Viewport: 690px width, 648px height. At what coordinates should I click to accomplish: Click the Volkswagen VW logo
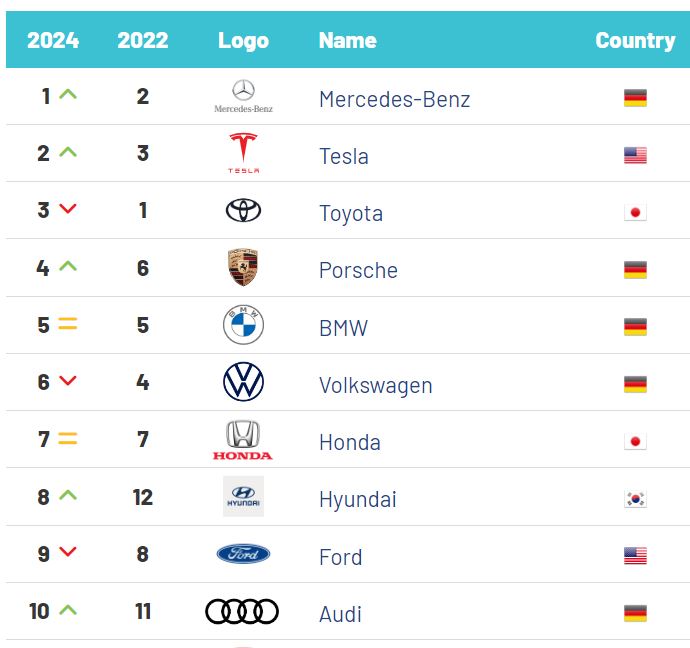[x=243, y=382]
